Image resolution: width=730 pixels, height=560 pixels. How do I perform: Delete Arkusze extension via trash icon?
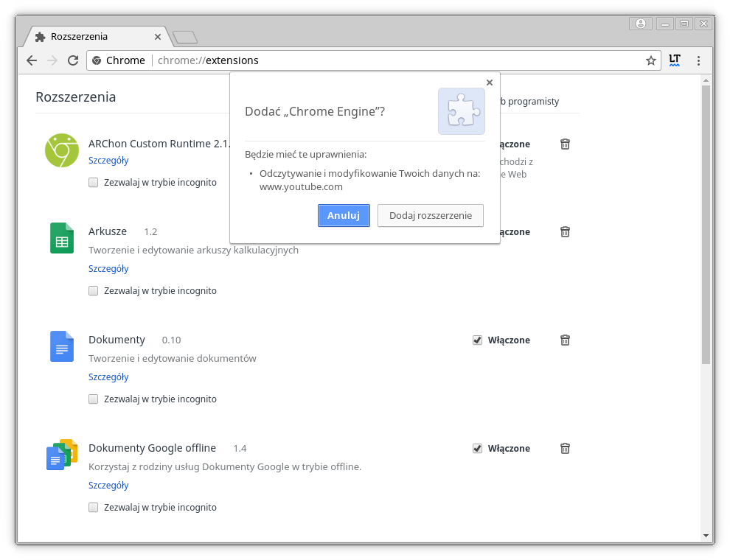pos(565,231)
